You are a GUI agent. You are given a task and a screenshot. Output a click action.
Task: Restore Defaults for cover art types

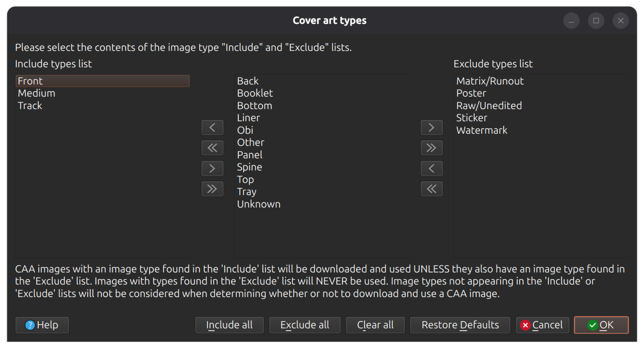pos(460,325)
